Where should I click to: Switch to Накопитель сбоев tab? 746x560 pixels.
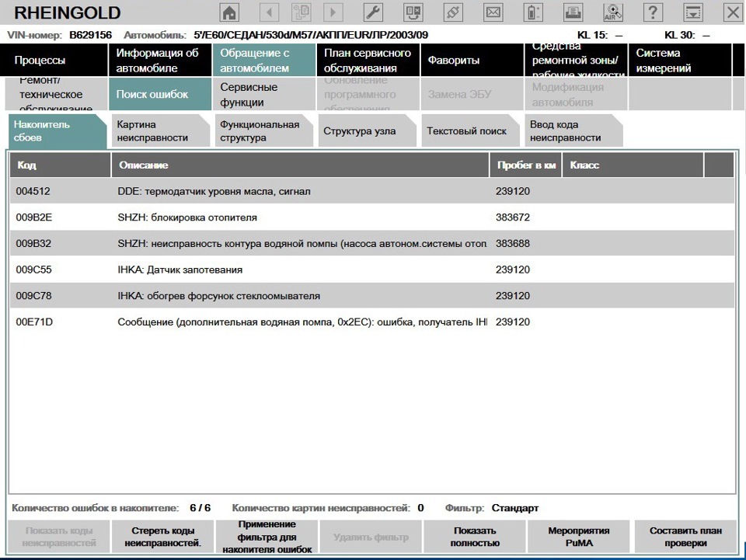click(57, 130)
